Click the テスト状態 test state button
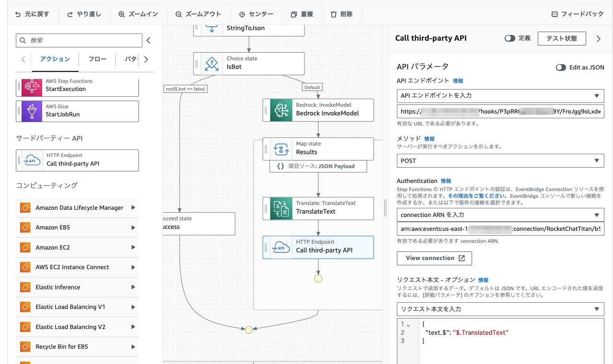 pos(562,38)
